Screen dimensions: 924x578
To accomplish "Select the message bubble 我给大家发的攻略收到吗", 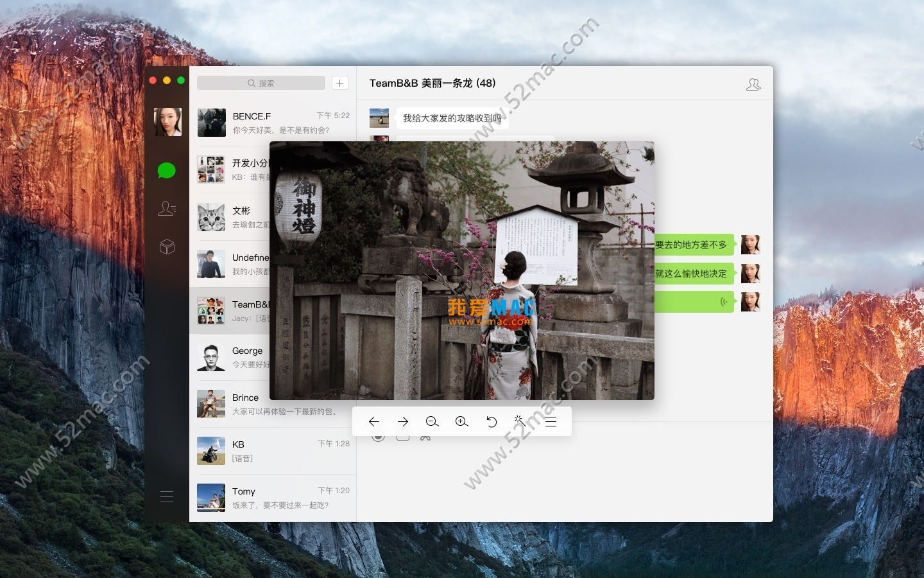I will click(452, 118).
